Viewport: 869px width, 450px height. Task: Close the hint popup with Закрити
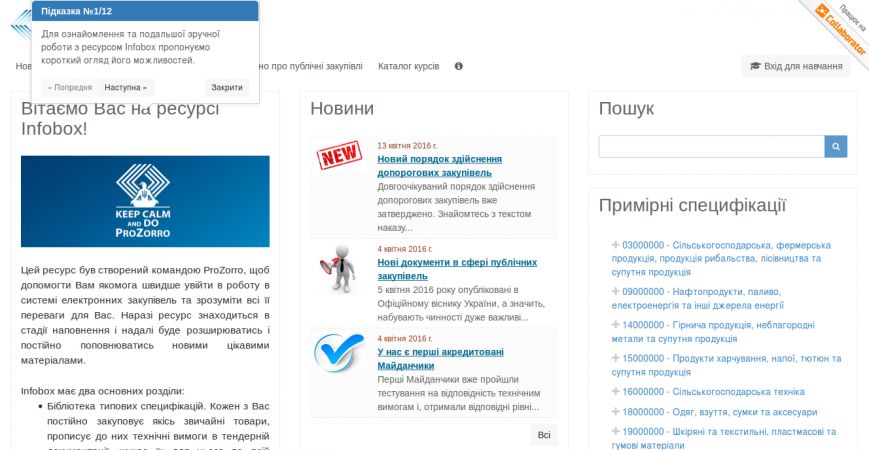[227, 88]
